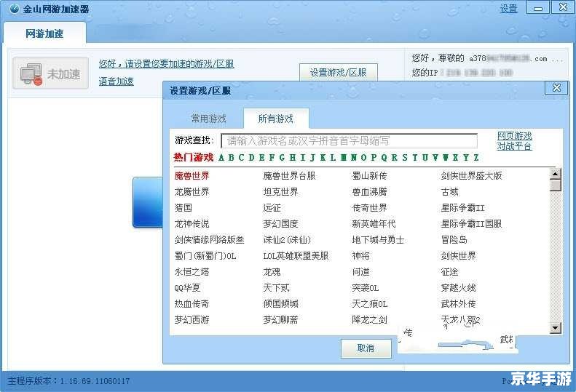576x392 pixels.
Task: Select 穿越火线 game
Action: pos(459,288)
